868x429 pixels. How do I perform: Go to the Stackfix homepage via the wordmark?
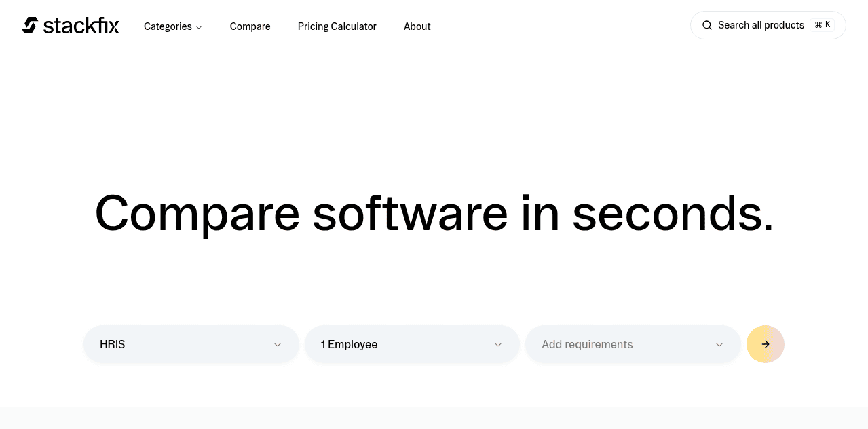(x=81, y=25)
